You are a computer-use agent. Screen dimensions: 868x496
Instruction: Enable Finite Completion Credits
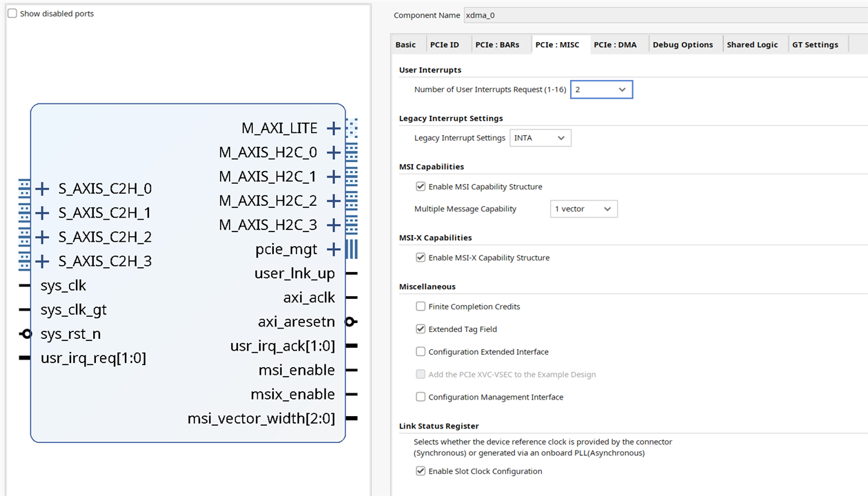[421, 307]
